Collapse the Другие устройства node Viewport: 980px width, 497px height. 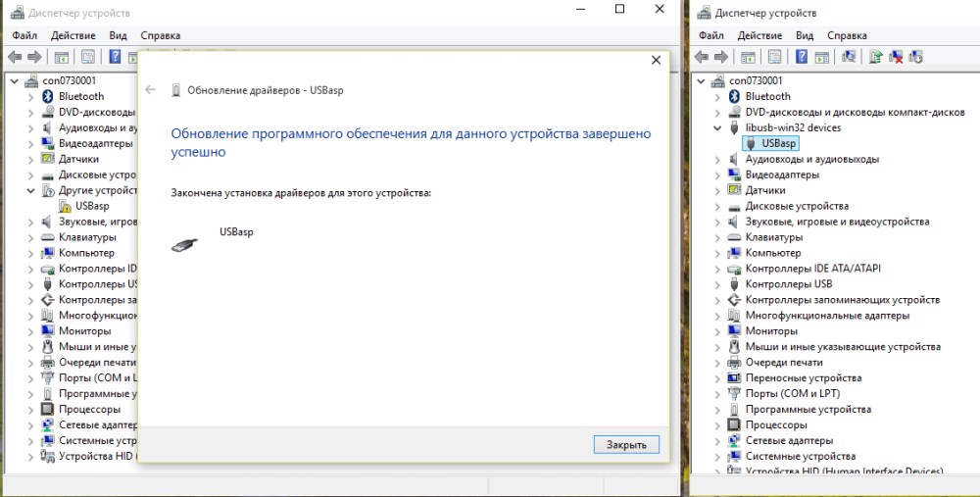click(30, 190)
